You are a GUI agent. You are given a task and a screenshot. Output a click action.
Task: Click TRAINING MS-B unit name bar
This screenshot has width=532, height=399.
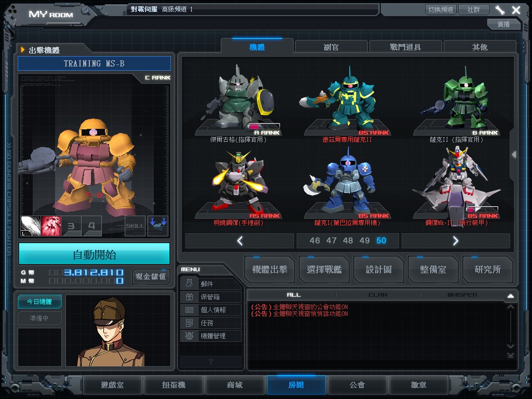[x=94, y=63]
